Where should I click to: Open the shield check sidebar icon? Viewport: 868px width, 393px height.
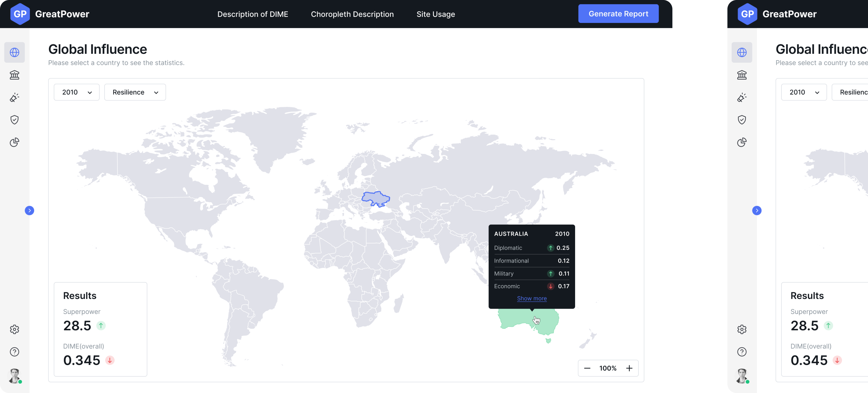coord(15,120)
